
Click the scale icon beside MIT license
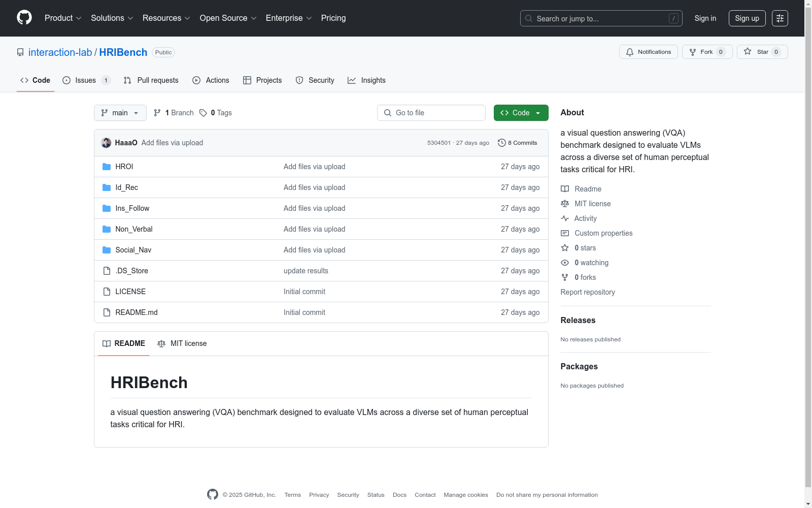tap(565, 204)
